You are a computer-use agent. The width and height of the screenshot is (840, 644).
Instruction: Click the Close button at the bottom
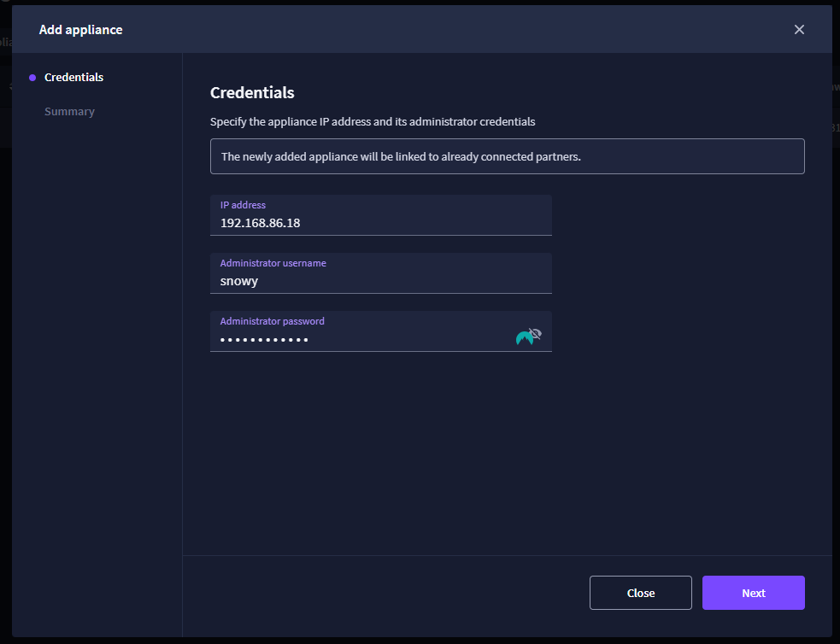pos(641,593)
